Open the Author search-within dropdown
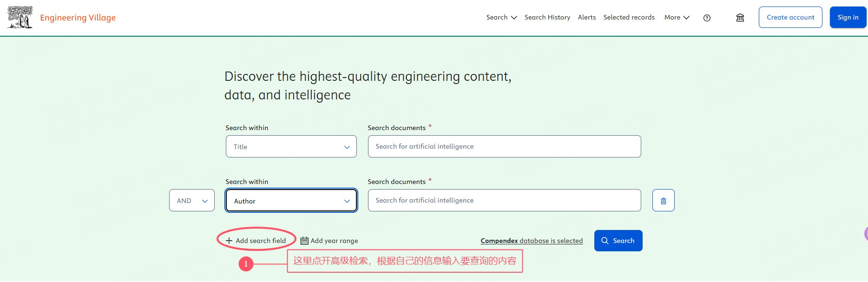The width and height of the screenshot is (868, 282). pyautogui.click(x=291, y=200)
